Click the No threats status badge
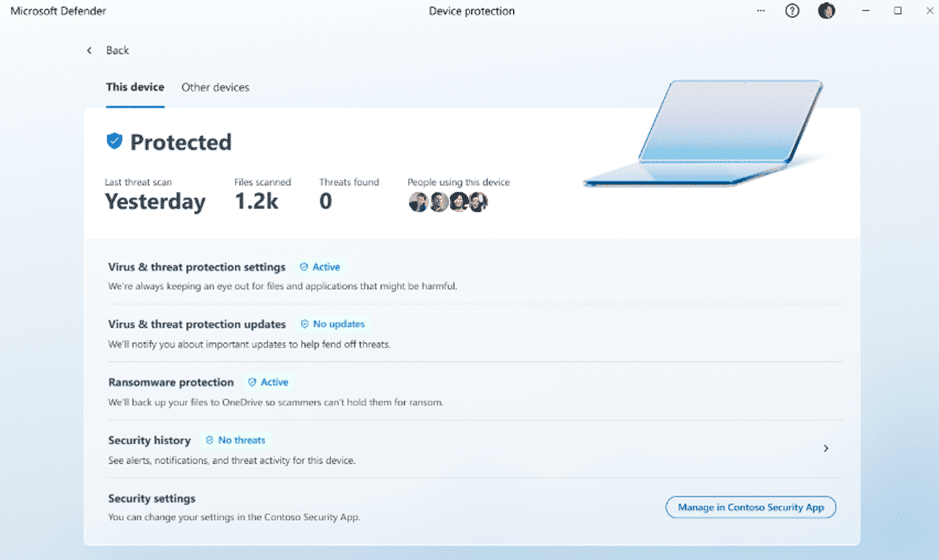939x560 pixels. (235, 440)
